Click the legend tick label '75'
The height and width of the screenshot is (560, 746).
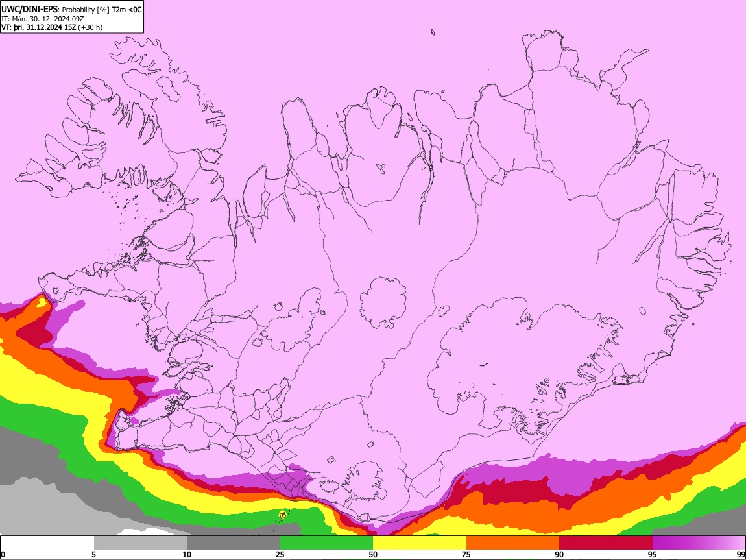point(466,554)
